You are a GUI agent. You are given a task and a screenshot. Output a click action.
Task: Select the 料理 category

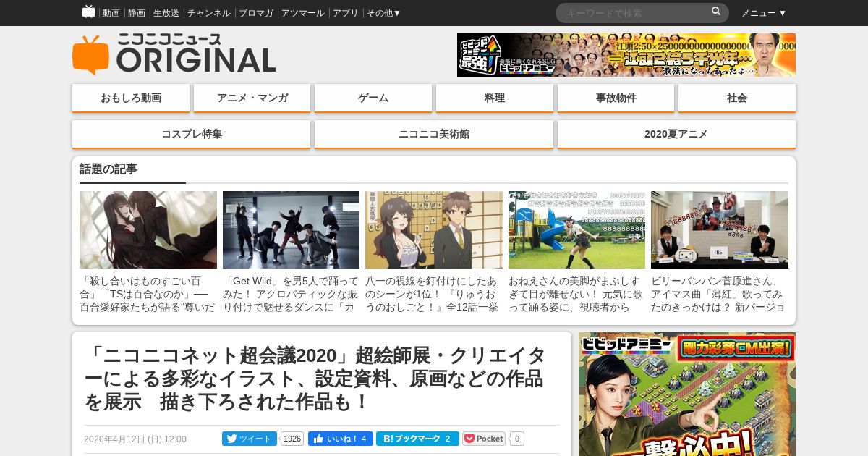click(495, 98)
